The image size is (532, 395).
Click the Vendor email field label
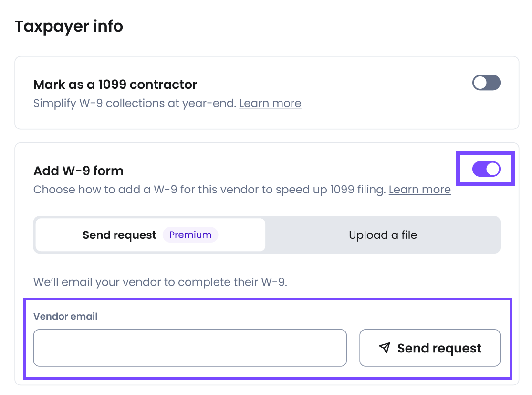coord(65,316)
